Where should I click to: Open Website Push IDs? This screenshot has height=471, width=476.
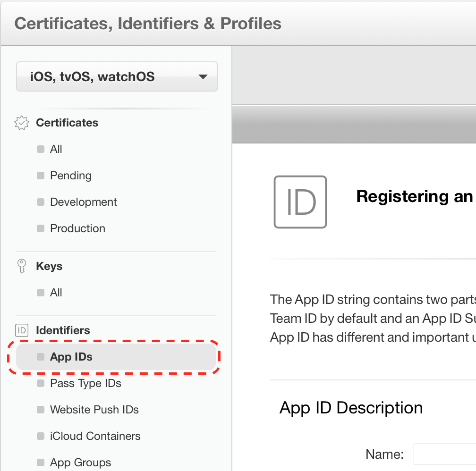[x=94, y=409]
